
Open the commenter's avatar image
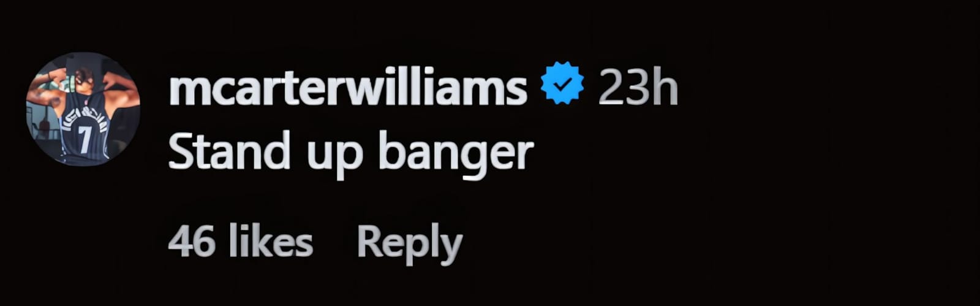83,109
